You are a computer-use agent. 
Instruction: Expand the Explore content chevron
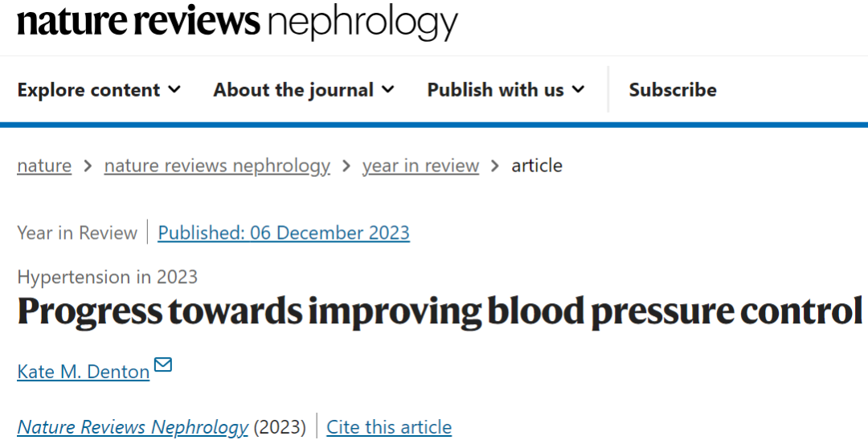coord(174,89)
